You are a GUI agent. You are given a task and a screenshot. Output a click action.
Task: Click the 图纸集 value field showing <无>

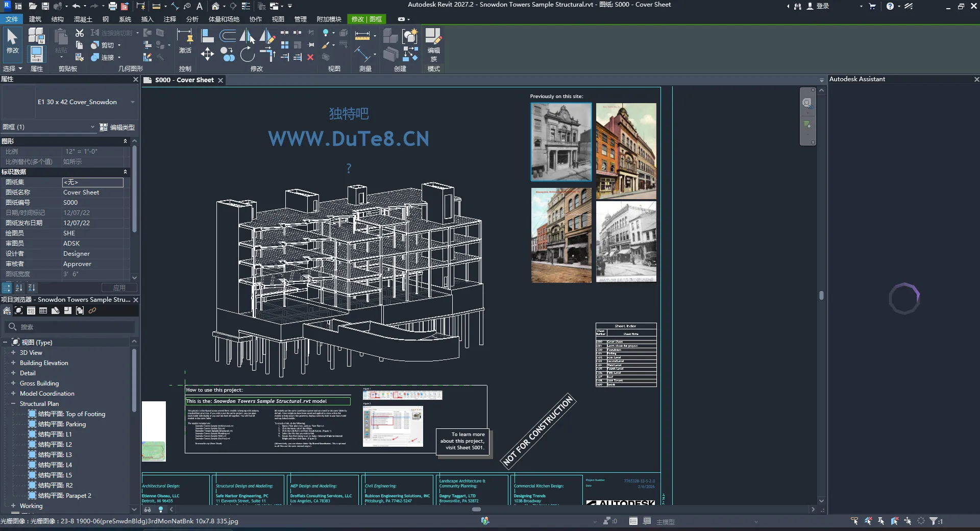click(92, 182)
